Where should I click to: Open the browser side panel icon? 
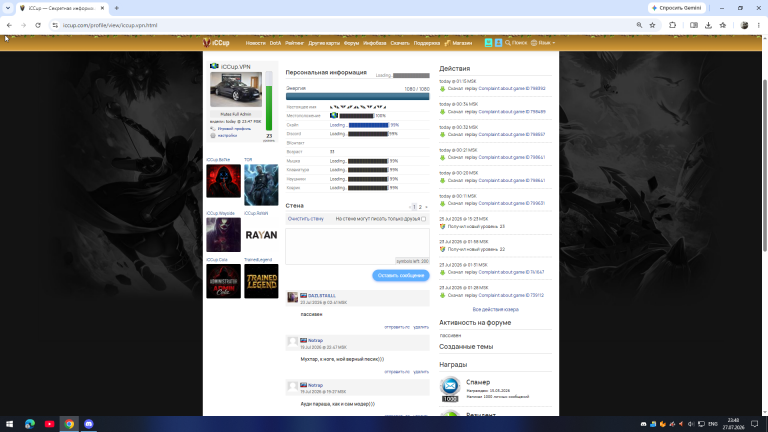pos(694,25)
